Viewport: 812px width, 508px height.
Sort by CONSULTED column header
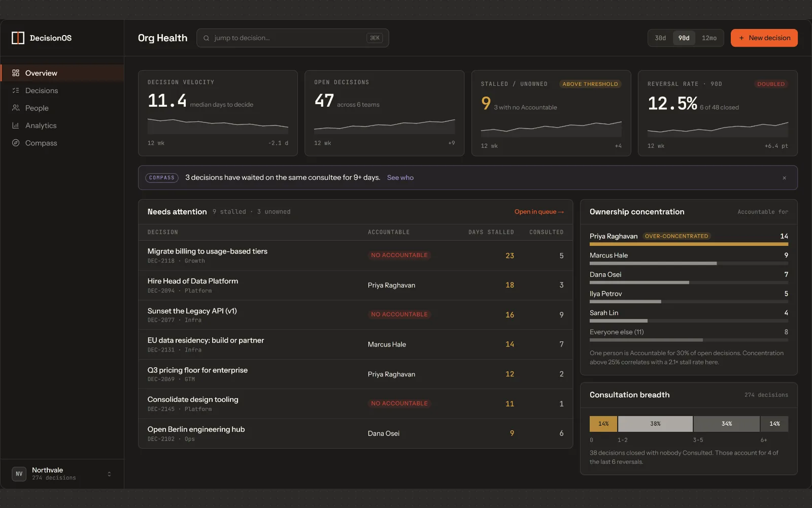tap(546, 232)
